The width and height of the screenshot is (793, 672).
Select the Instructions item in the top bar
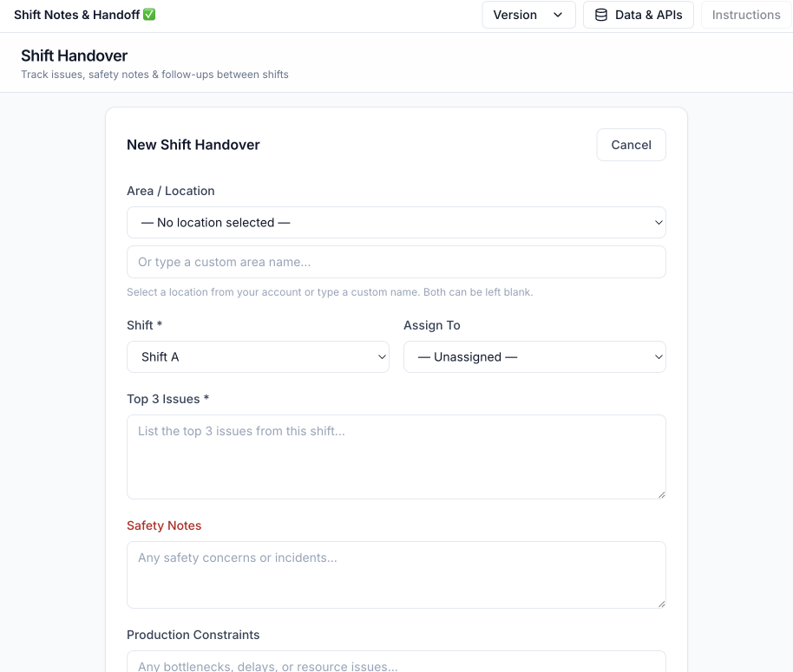pyautogui.click(x=745, y=15)
